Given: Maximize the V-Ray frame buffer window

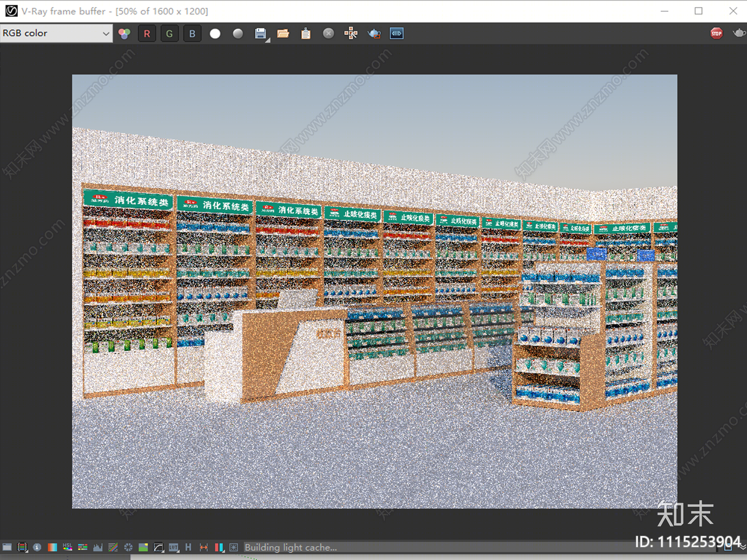Looking at the screenshot, I should tap(698, 11).
